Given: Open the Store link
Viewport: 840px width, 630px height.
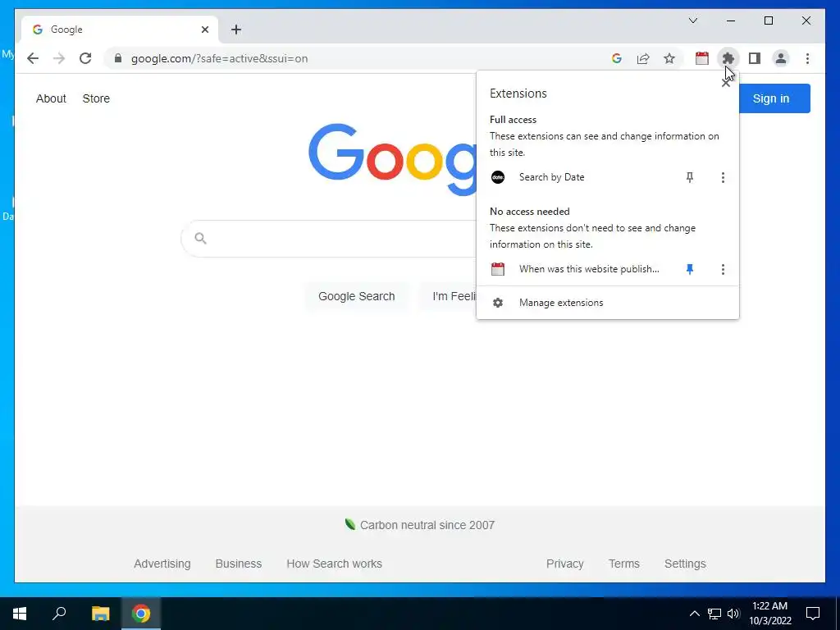Looking at the screenshot, I should point(96,98).
